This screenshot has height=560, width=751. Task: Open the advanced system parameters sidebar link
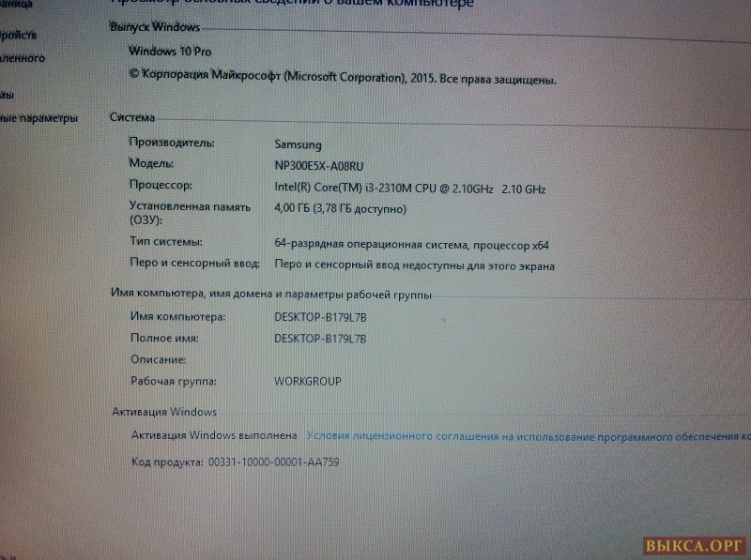pos(38,118)
